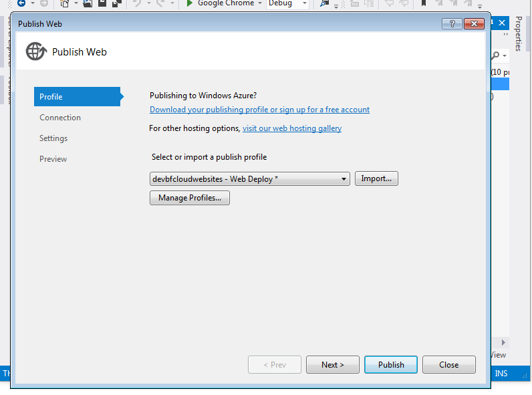The width and height of the screenshot is (532, 395).
Task: Click the Import... button
Action: coord(376,178)
